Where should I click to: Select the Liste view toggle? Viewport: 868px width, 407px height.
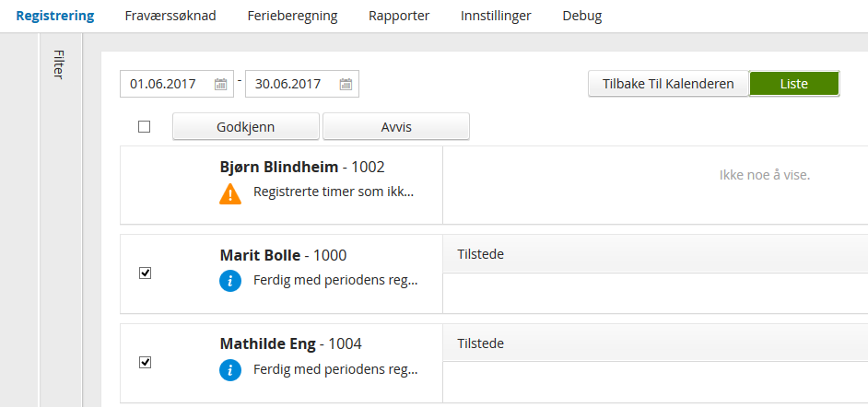(793, 84)
